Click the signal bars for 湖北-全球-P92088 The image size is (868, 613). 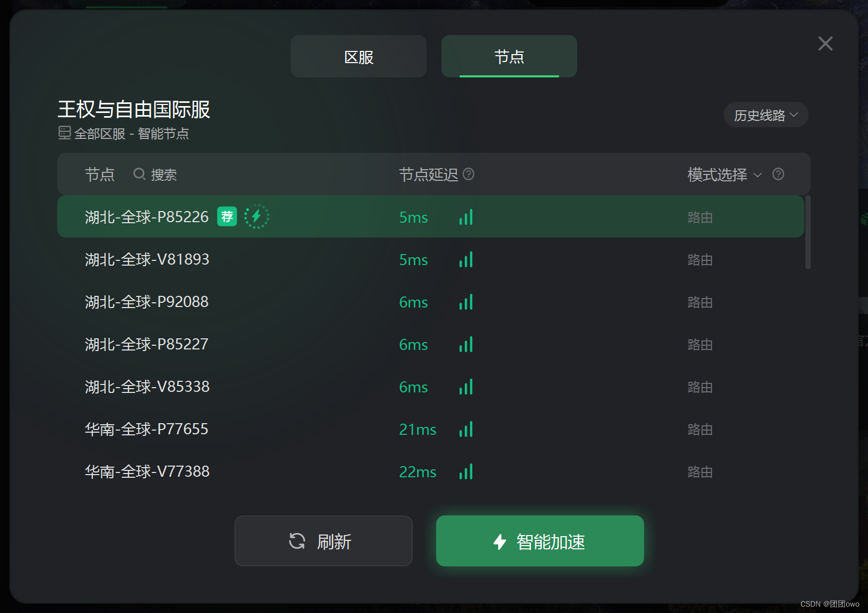[x=465, y=302]
